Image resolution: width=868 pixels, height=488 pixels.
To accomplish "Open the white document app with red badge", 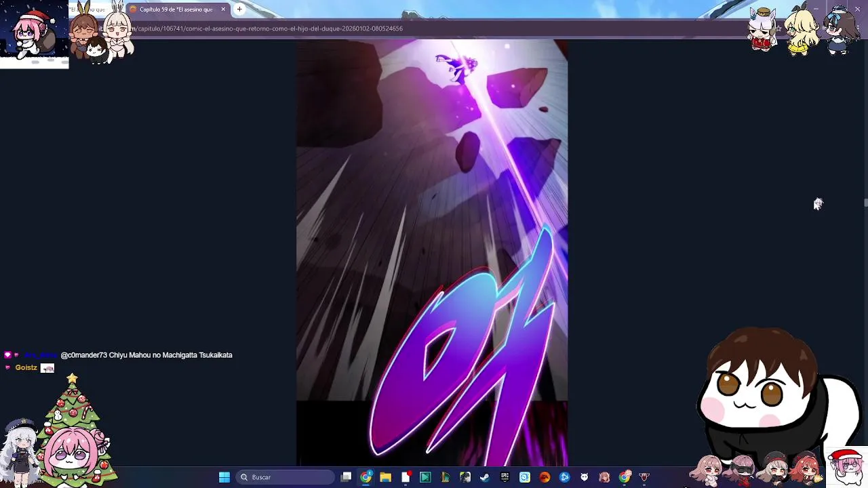I will 406,477.
